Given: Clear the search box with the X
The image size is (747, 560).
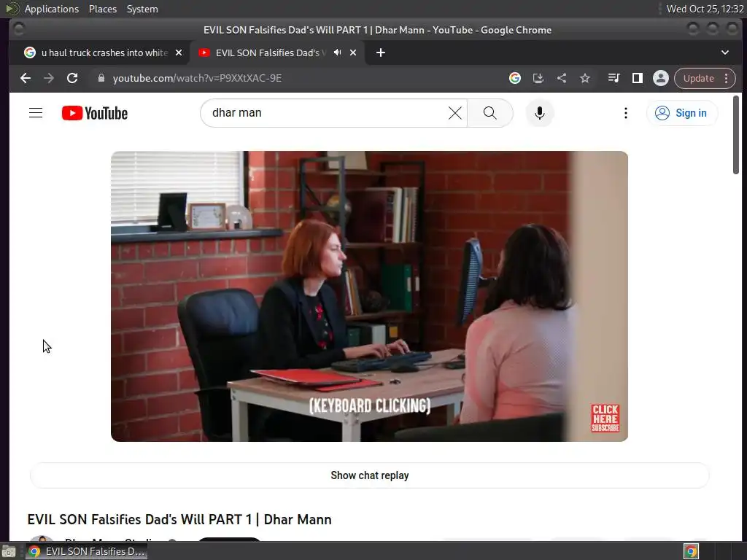Looking at the screenshot, I should click(455, 113).
